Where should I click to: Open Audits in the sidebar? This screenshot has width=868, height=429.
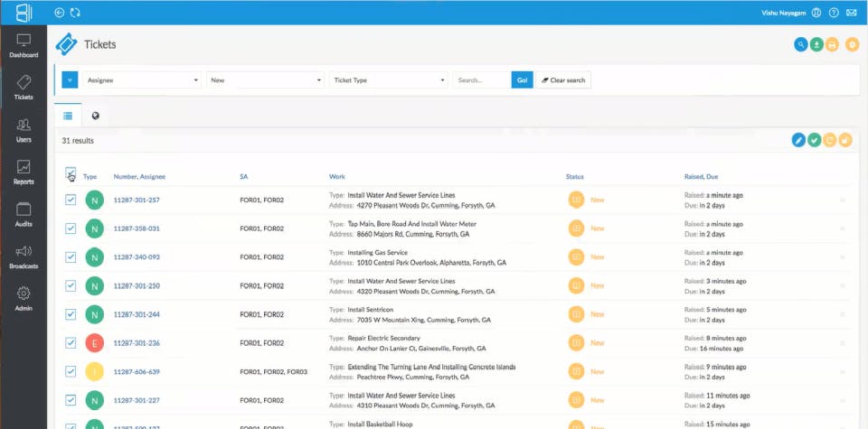pos(24,215)
